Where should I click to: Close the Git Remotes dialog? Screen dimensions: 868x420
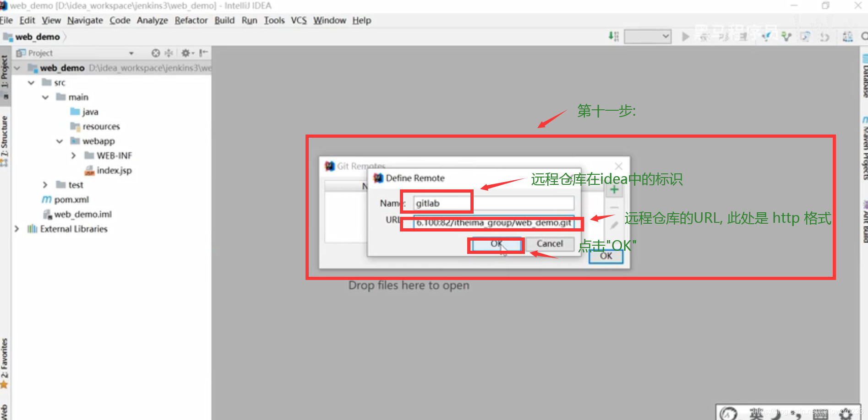618,166
